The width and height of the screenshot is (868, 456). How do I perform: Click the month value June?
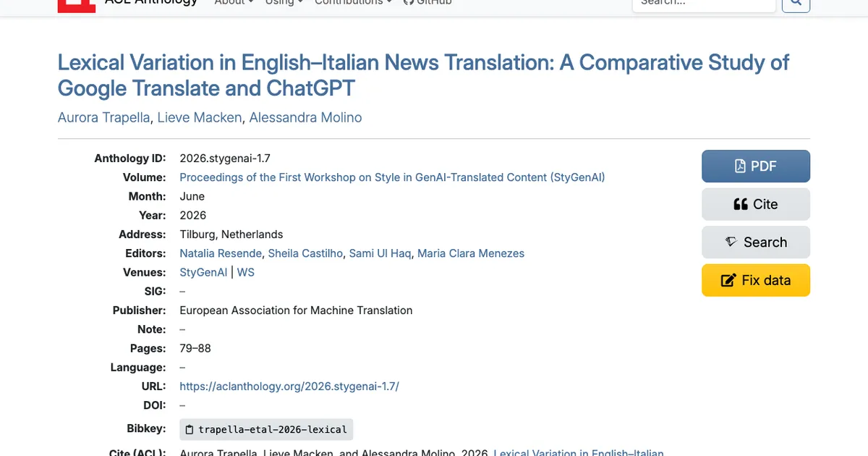click(192, 196)
